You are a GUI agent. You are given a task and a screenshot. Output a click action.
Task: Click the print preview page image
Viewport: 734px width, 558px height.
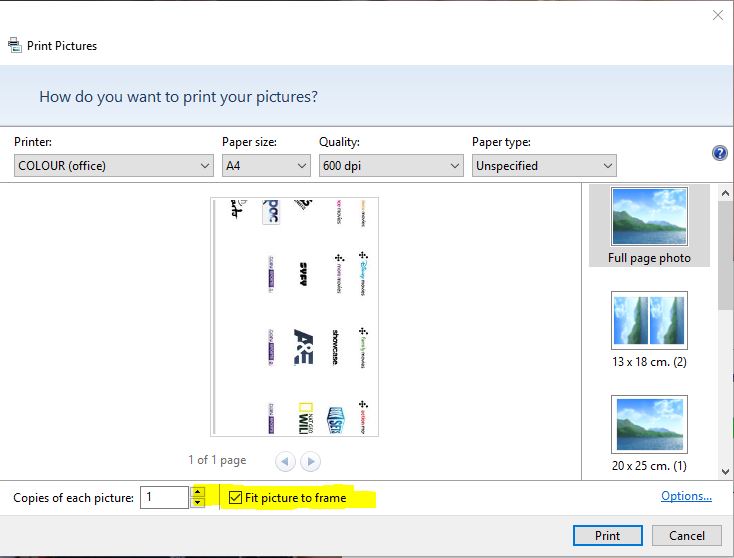tap(294, 317)
